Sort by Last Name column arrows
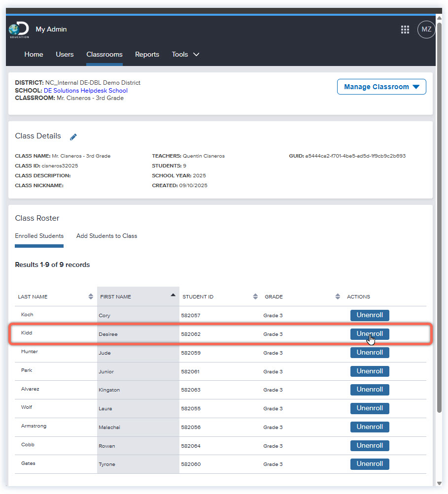This screenshot has height=494, width=448. coord(91,296)
